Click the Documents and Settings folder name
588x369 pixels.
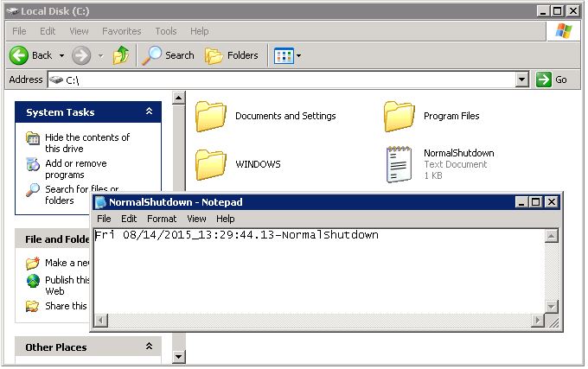coord(285,116)
